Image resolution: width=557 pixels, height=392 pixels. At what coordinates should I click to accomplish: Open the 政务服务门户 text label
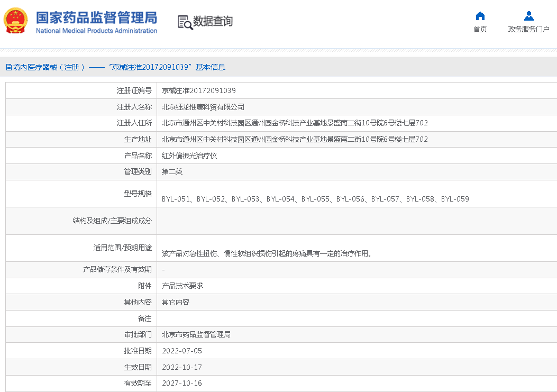pyautogui.click(x=528, y=29)
